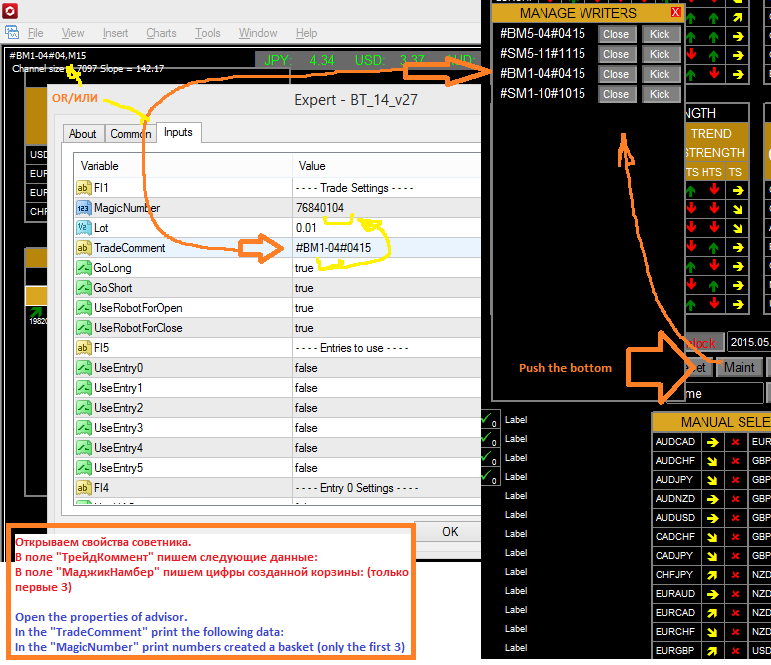Screen dimensions: 771x665
Task: Click the EURGBP yellow up-right arrow
Action: 712,651
